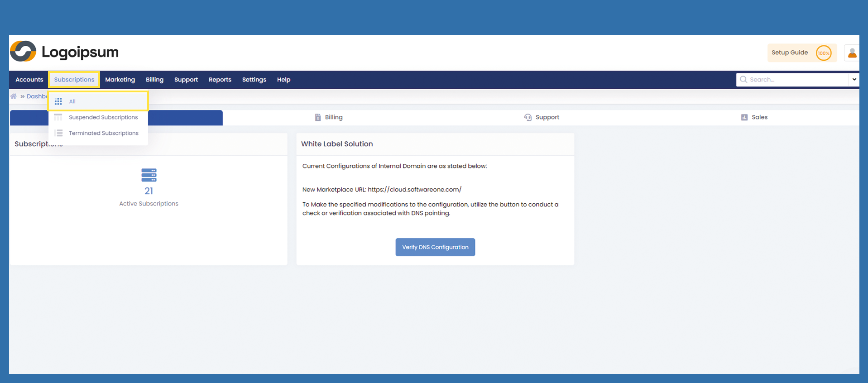
Task: Open the Subscriptions menu
Action: click(74, 80)
